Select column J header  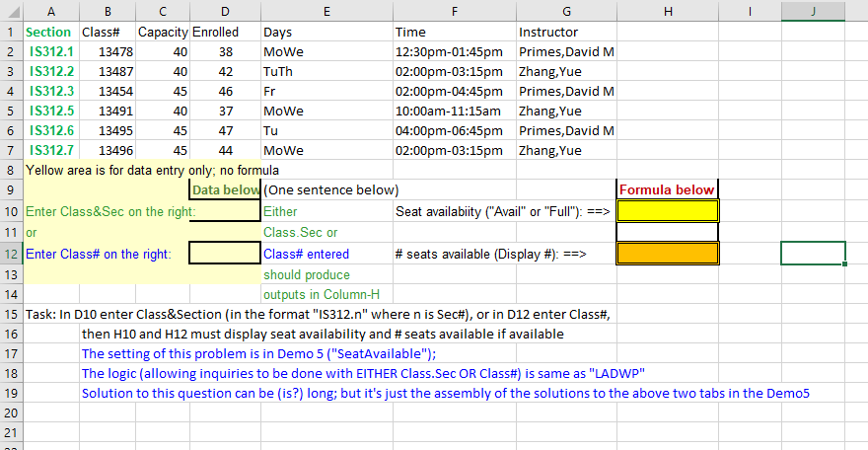point(813,11)
